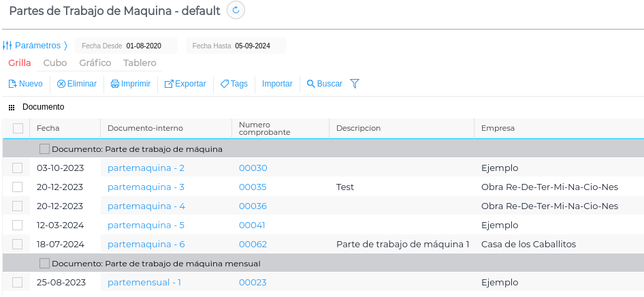Sort by the Empresa column header
This screenshot has width=644, height=297.
tap(498, 128)
